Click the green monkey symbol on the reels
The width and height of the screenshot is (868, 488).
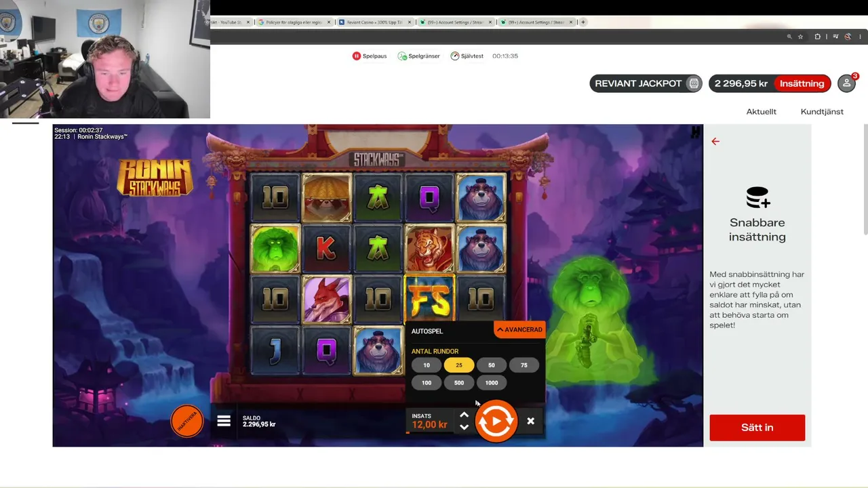point(275,249)
